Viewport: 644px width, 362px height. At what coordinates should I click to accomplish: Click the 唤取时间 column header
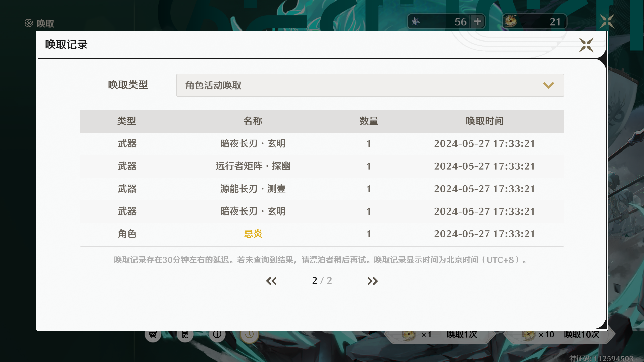pos(484,121)
